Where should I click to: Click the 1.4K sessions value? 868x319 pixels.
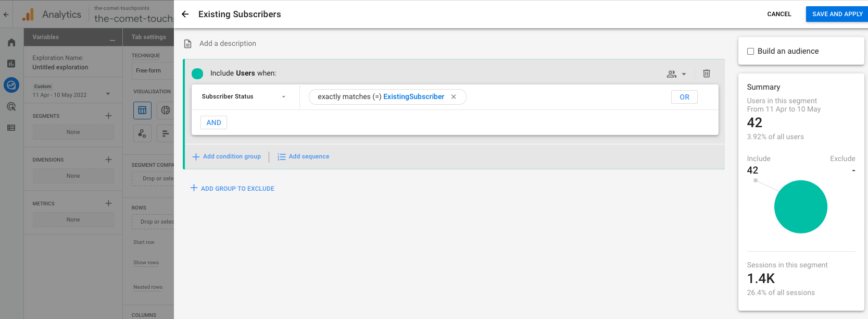[761, 278]
